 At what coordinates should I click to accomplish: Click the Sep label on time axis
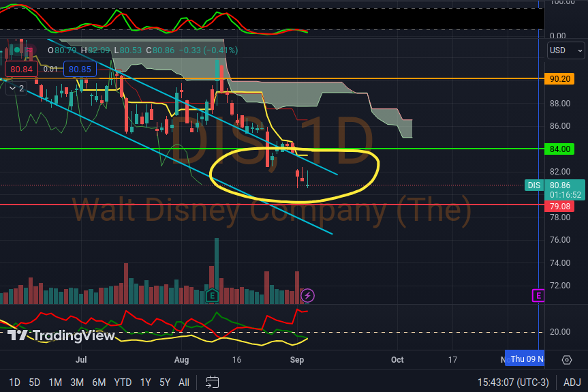[296, 360]
